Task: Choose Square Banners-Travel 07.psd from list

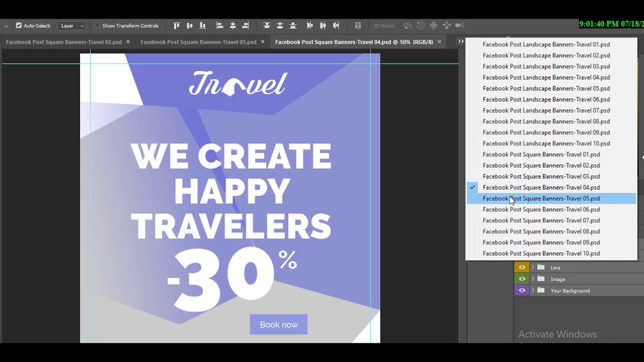Action: (x=551, y=221)
